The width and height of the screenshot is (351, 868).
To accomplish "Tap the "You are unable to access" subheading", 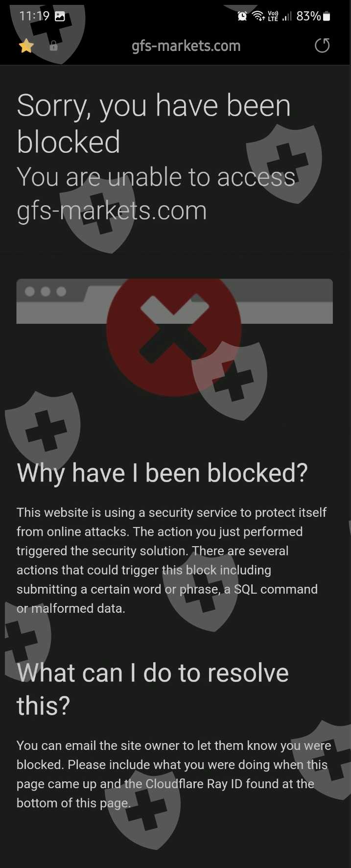I will pyautogui.click(x=156, y=177).
